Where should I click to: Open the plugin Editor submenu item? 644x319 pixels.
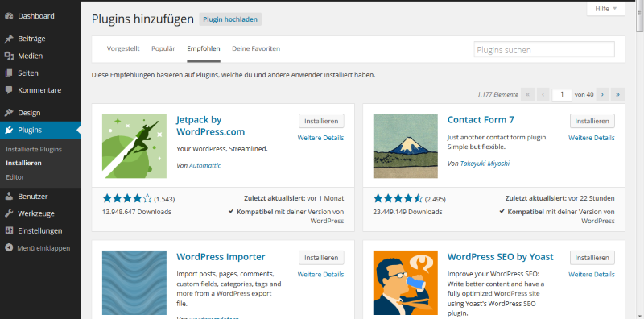point(14,177)
